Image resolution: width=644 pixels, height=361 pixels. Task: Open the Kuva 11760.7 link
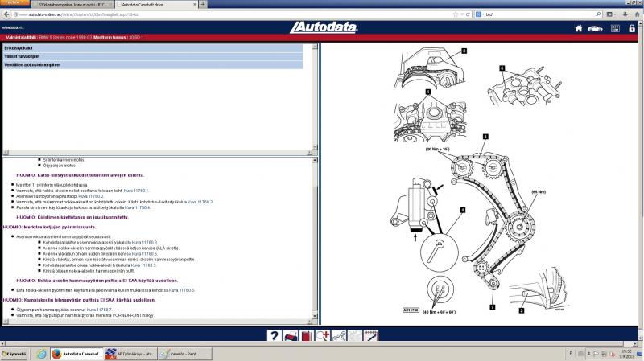pyautogui.click(x=99, y=309)
